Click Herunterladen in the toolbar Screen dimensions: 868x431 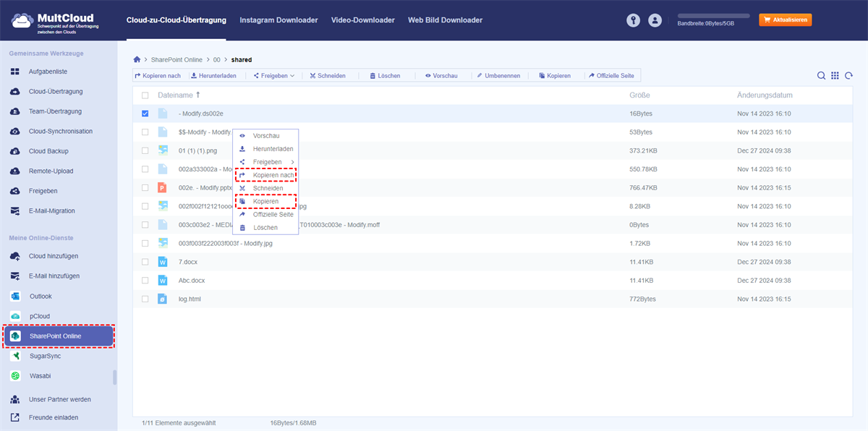[x=213, y=76]
